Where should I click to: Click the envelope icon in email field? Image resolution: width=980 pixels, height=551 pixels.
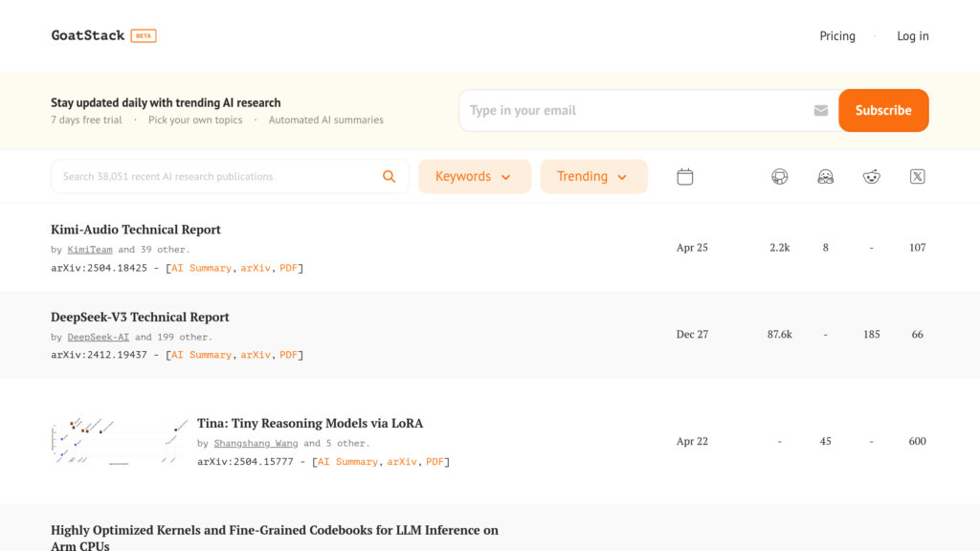pos(820,110)
